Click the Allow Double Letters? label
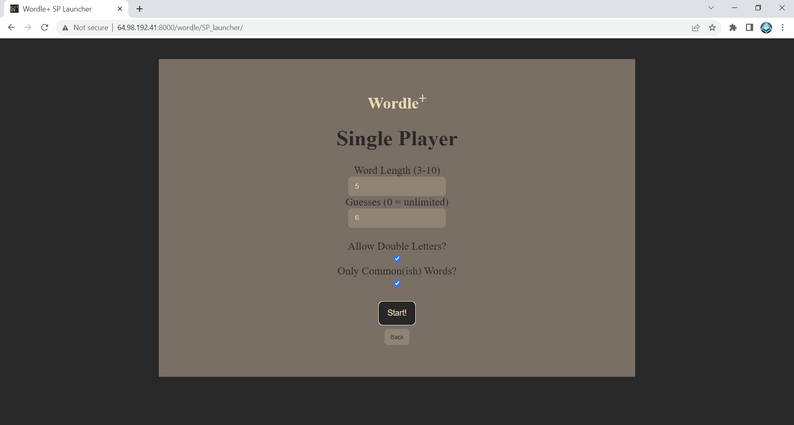794x425 pixels. [x=396, y=246]
